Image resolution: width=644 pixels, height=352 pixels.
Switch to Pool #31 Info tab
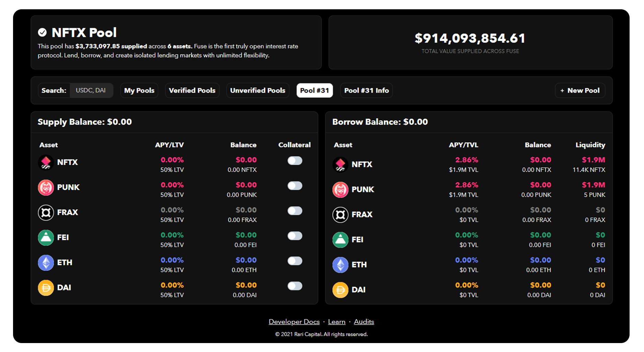[x=366, y=90]
